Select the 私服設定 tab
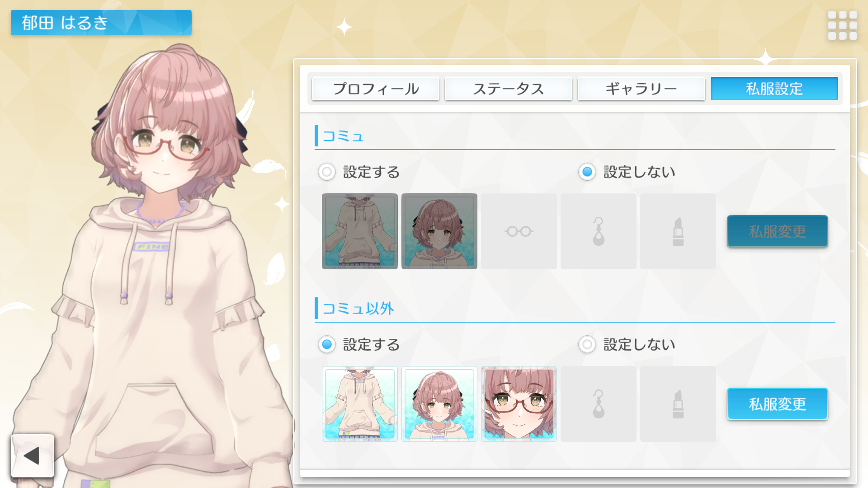Screen dimensions: 868x488 774,89
